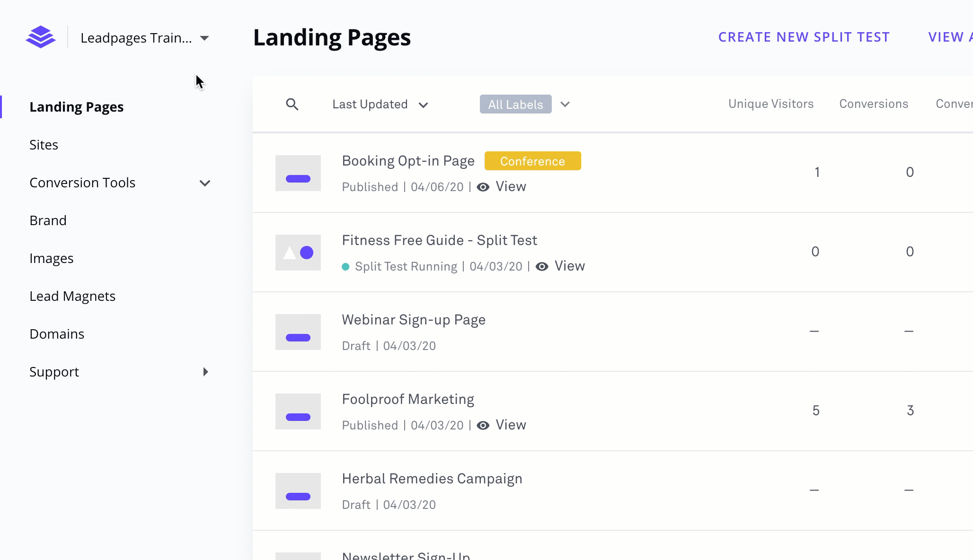Viewport: 973px width, 560px height.
Task: Select the Herbal Remedies Campaign thumbnail
Action: pos(298,491)
